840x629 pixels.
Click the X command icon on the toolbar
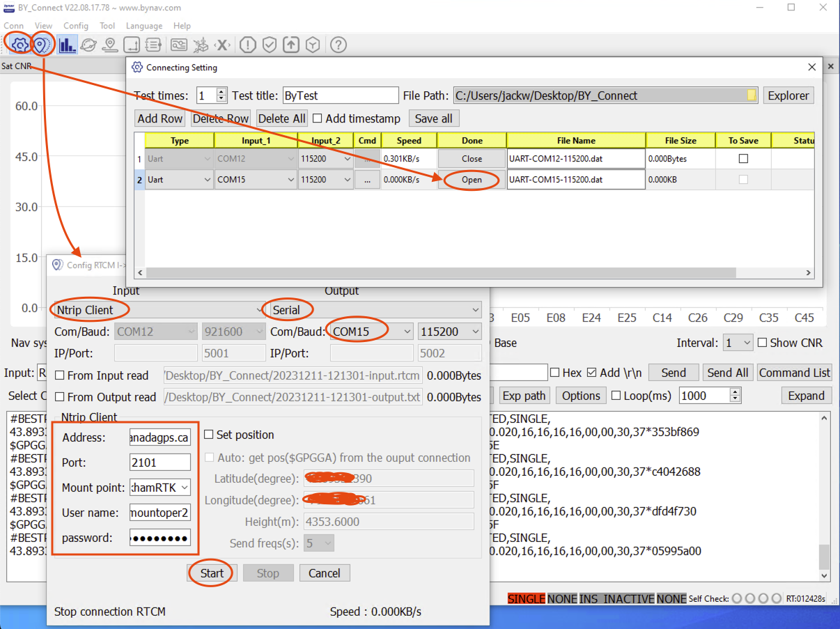point(222,44)
